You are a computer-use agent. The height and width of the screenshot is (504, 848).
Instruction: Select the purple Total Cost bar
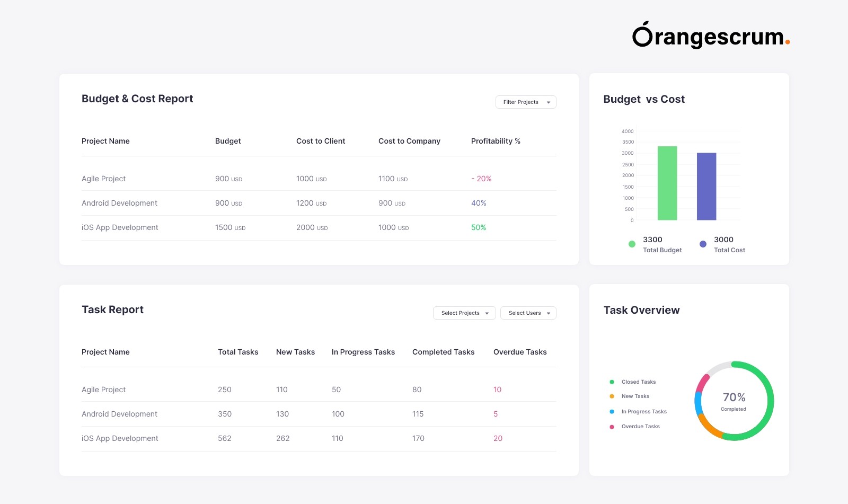(x=706, y=186)
